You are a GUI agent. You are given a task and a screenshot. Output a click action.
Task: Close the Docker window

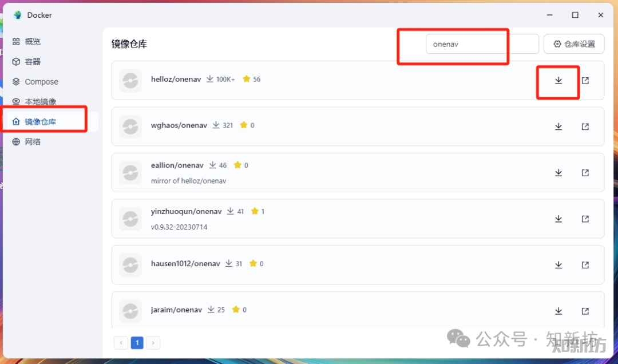601,15
